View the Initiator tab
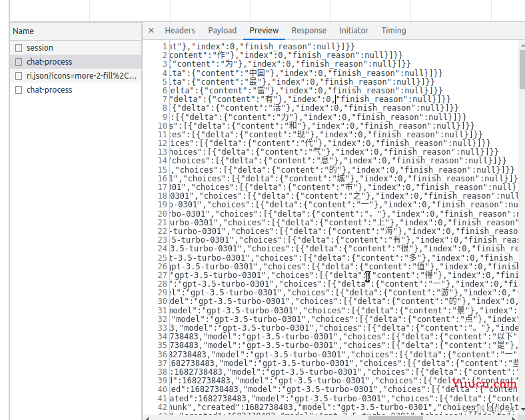This screenshot has height=420, width=525. [354, 31]
